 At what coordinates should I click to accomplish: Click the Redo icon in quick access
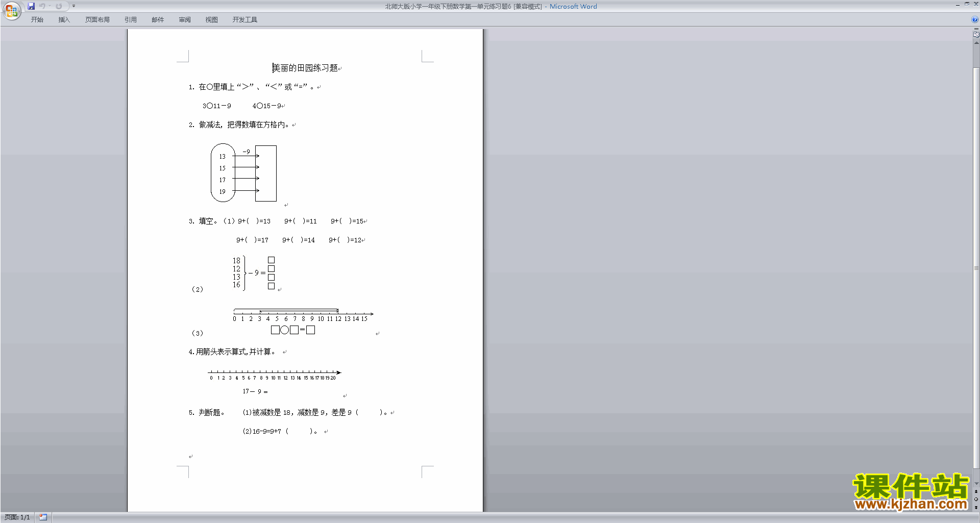point(59,6)
